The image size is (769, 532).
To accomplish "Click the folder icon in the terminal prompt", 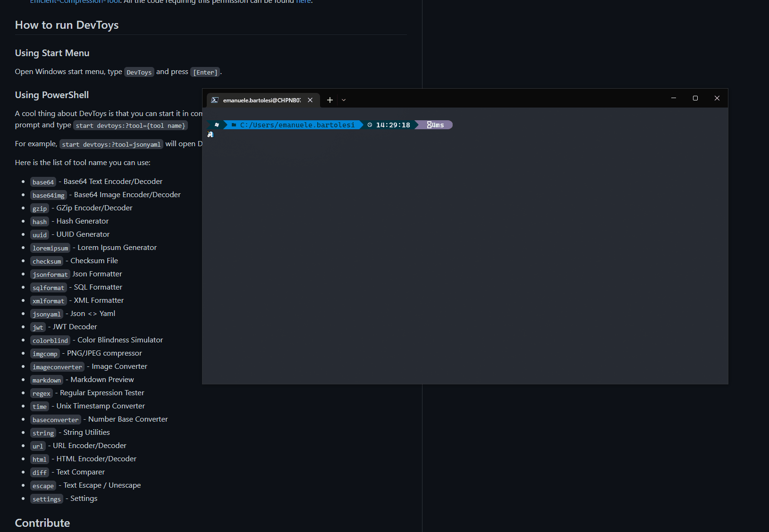I will tap(234, 125).
